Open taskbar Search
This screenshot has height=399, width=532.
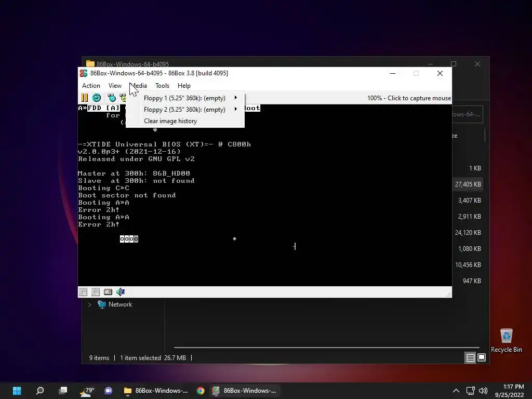coord(40,391)
